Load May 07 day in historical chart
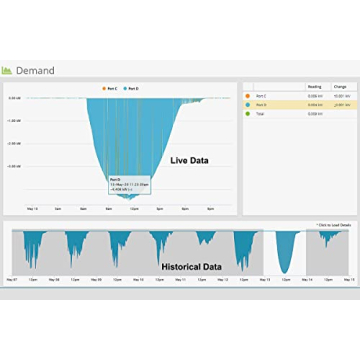Viewport: 360px width, 360px height. (x=33, y=253)
